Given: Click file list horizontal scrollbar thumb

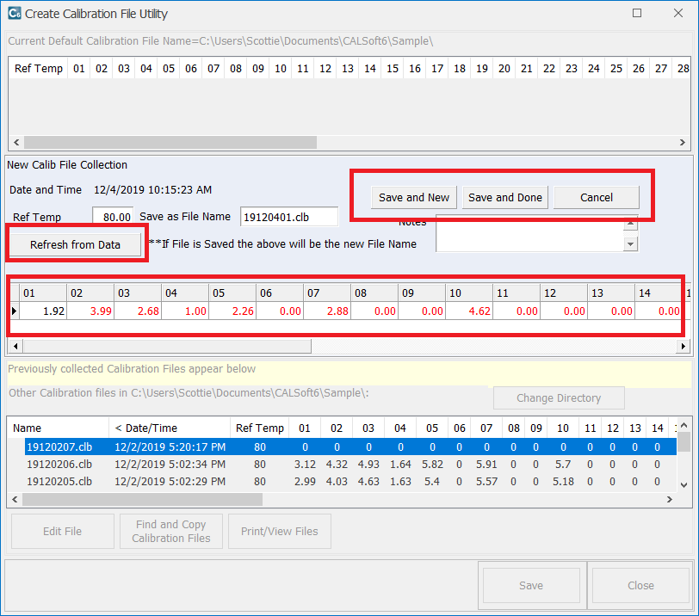Looking at the screenshot, I should 143,500.
